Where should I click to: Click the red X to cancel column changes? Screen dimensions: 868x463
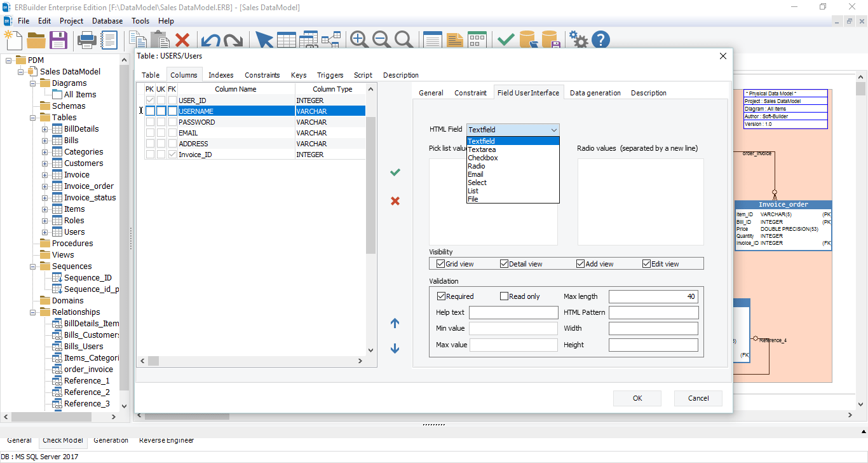[395, 201]
